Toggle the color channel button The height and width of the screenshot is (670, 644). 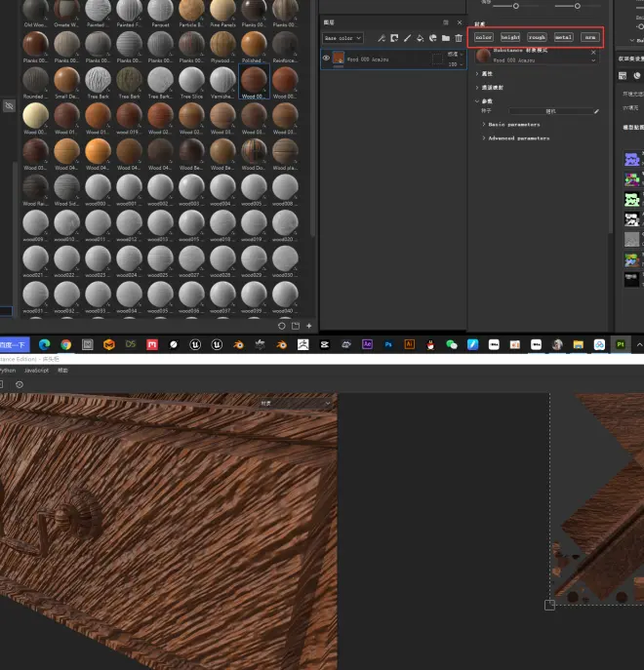[x=484, y=37]
